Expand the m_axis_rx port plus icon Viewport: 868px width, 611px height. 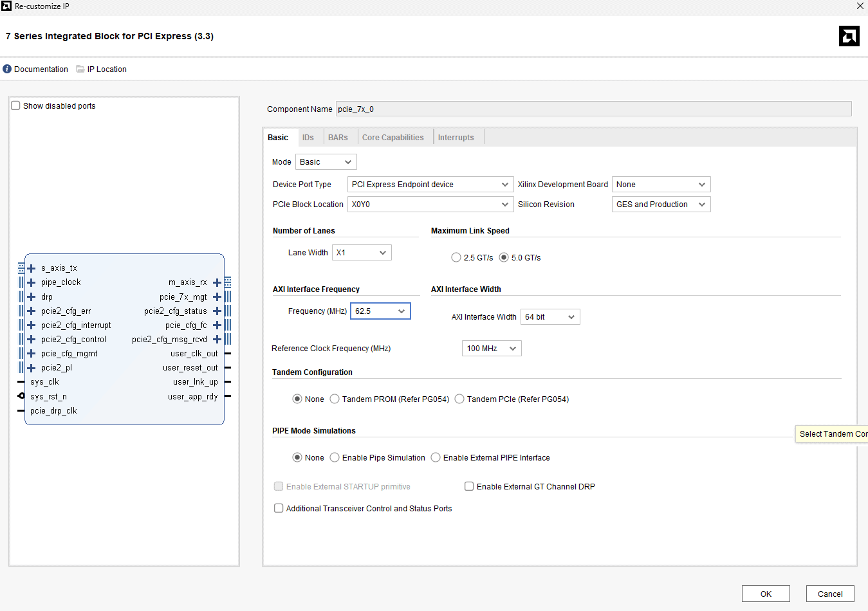[x=217, y=282]
